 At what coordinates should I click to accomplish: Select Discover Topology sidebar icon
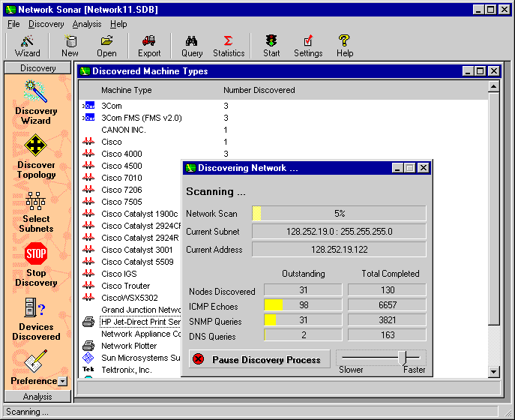(x=36, y=145)
